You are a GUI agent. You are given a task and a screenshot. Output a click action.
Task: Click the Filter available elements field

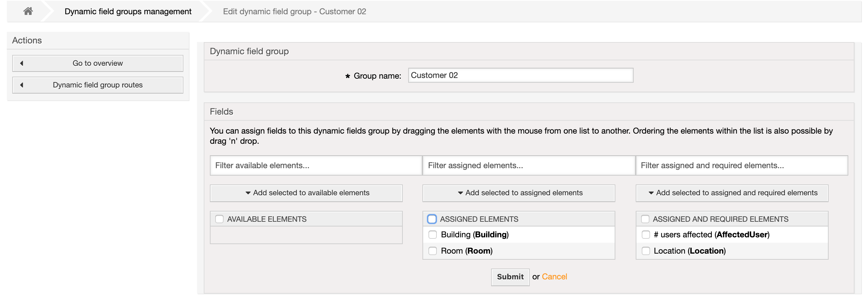[316, 165]
